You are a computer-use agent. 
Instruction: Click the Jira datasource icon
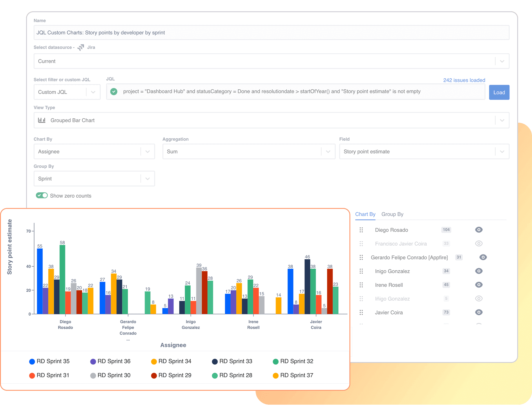pos(80,47)
